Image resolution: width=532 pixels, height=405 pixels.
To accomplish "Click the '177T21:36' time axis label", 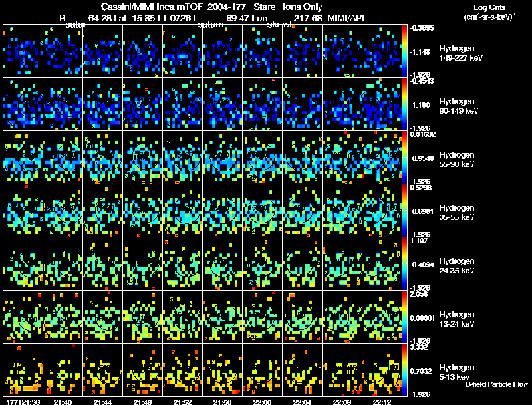I will [x=23, y=402].
